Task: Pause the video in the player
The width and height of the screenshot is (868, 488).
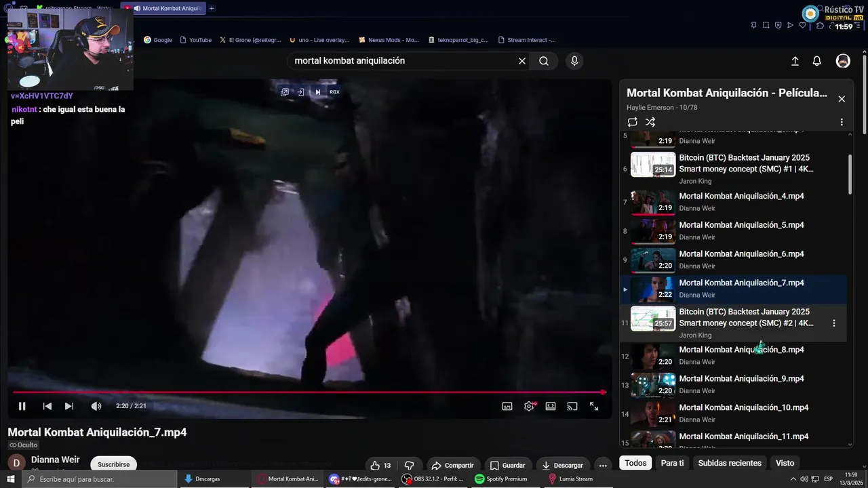Action: pos(22,406)
